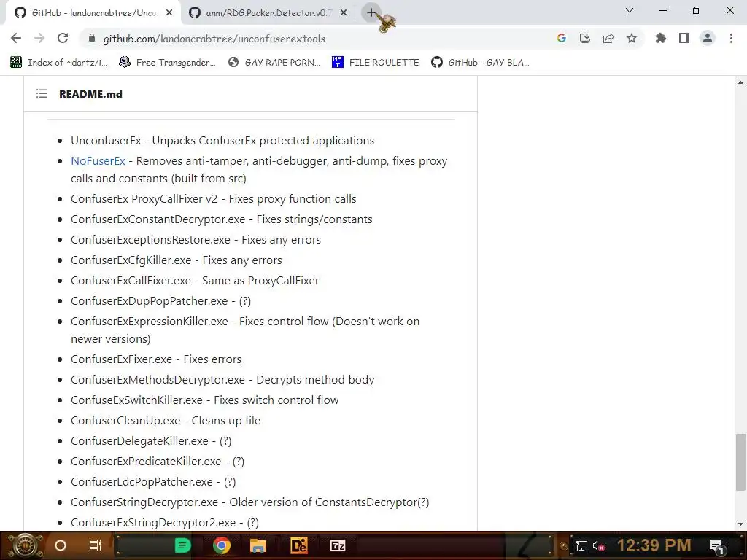Click the 12:39 PM clock
Image resolution: width=747 pixels, height=560 pixels.
click(654, 545)
